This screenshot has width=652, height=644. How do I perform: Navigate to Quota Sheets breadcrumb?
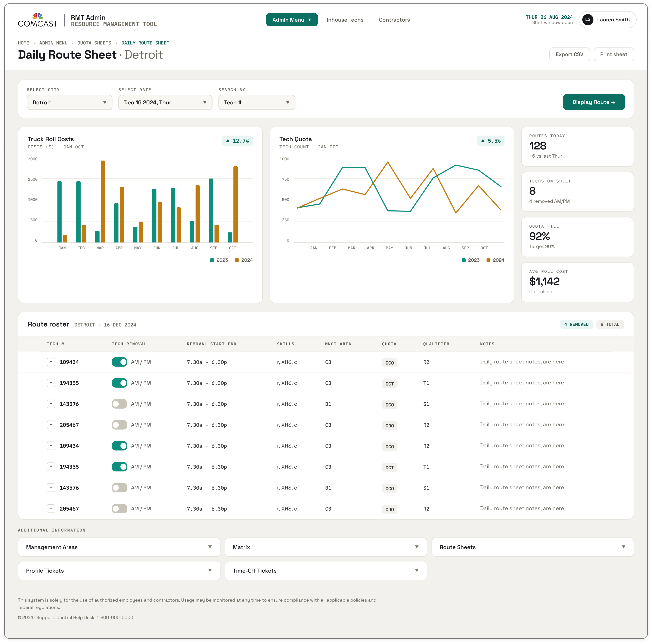click(94, 43)
